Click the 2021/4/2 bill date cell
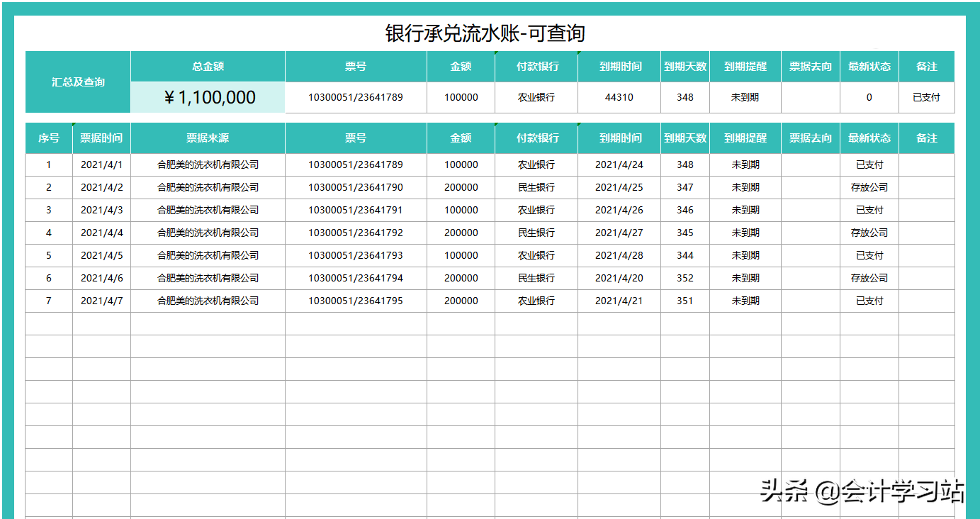980x519 pixels. tap(101, 187)
